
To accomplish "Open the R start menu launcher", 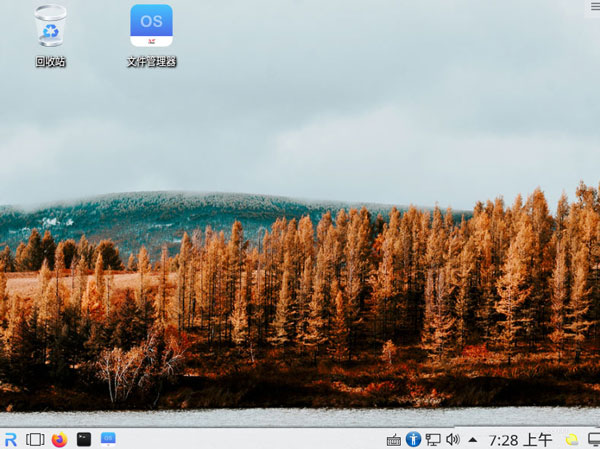I will (10, 439).
